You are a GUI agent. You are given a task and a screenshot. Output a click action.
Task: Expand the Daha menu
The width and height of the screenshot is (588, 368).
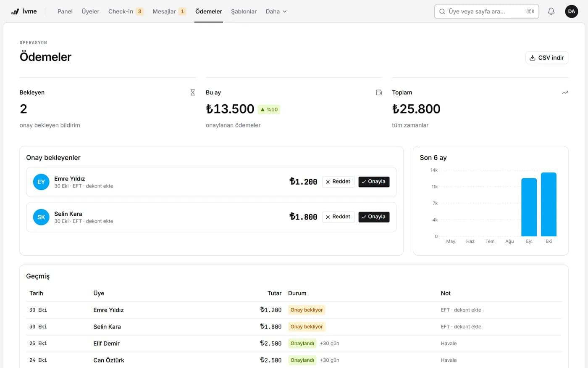click(x=276, y=11)
